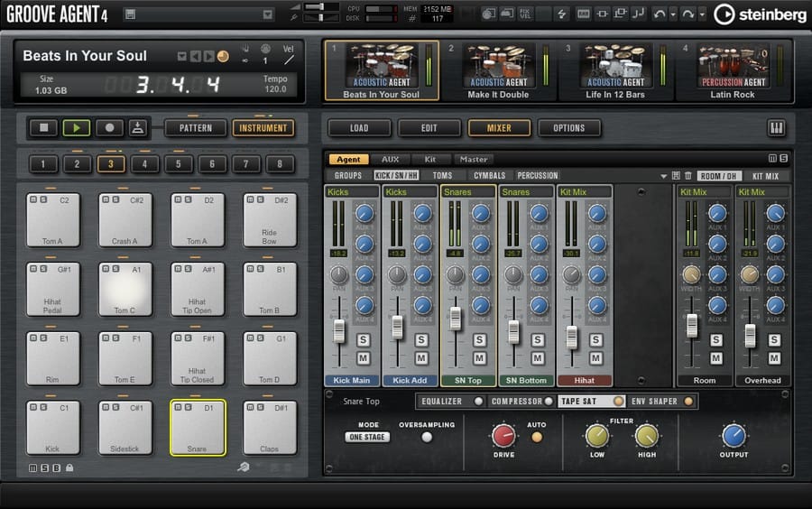Click the SN Top volume fader

pyautogui.click(x=456, y=319)
